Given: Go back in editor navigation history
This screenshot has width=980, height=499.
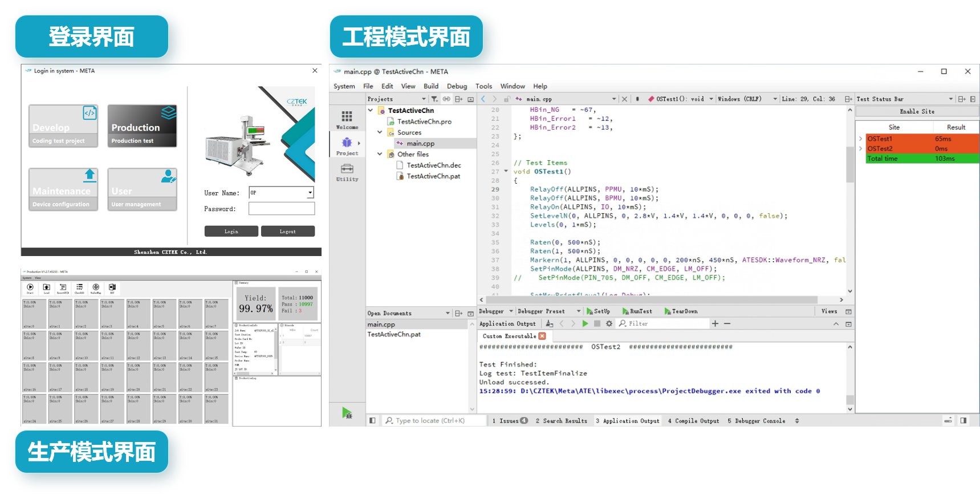Looking at the screenshot, I should [483, 99].
